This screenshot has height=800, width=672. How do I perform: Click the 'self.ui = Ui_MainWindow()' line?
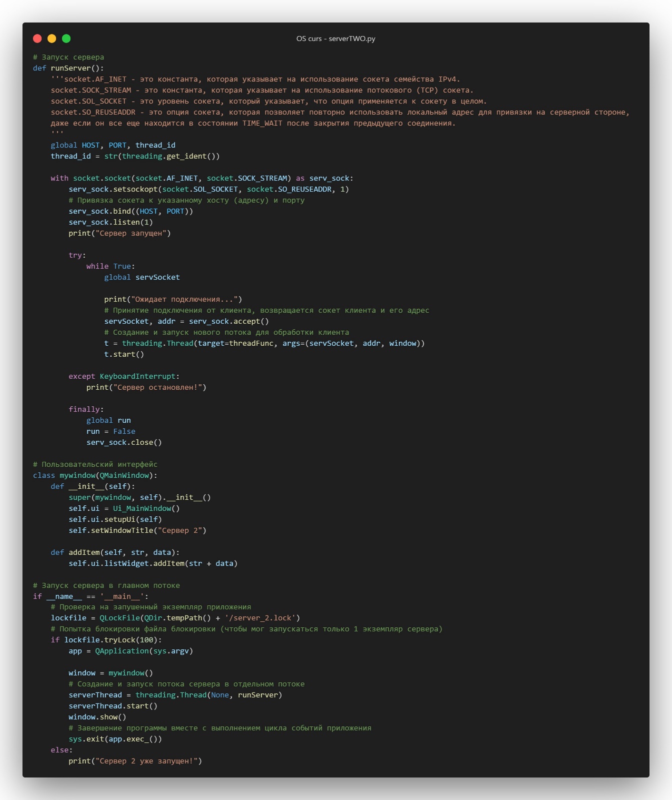tap(124, 508)
